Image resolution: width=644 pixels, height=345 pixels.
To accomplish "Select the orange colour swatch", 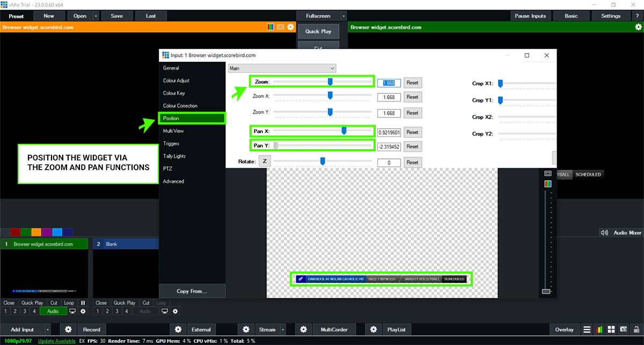I will tap(36, 232).
